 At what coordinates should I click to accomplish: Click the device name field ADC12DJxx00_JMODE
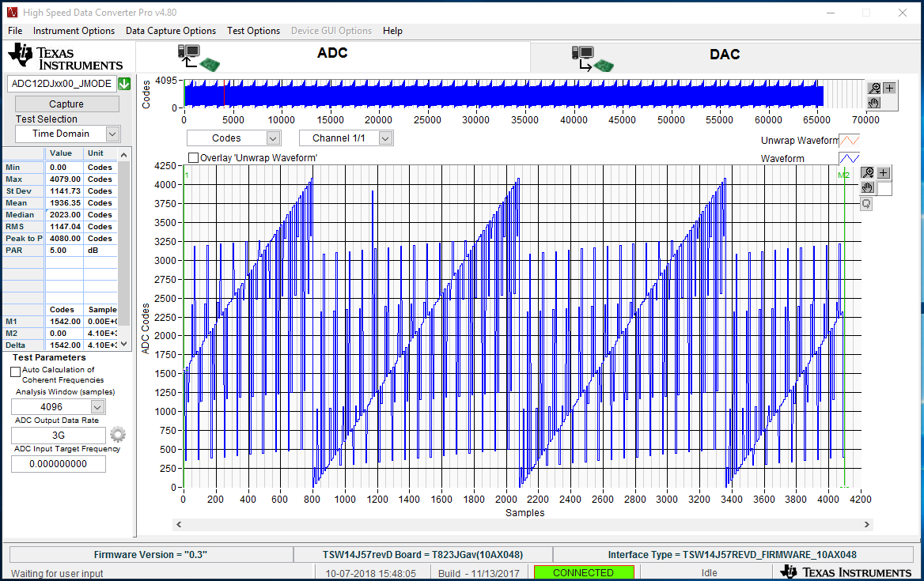[62, 84]
